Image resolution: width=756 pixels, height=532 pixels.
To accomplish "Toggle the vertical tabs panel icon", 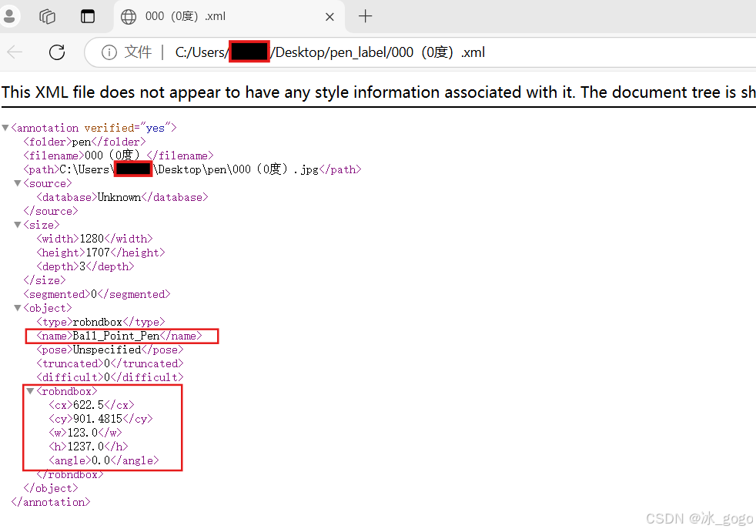I will click(x=87, y=16).
